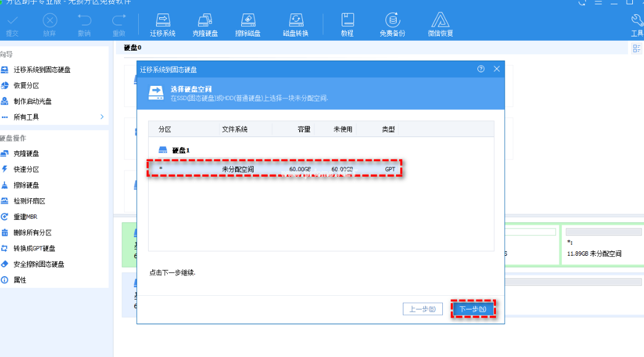
Task: Expand the 所有工具 sidebar arrow
Action: click(x=102, y=117)
